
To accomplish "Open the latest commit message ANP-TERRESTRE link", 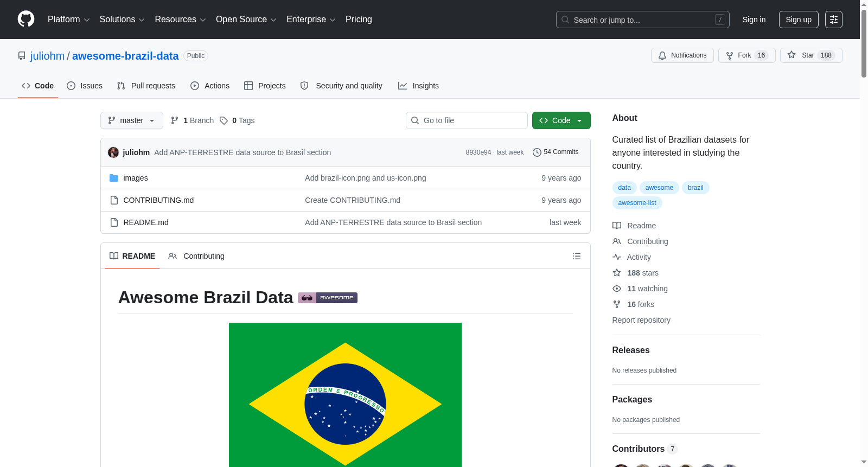I will pyautogui.click(x=242, y=152).
